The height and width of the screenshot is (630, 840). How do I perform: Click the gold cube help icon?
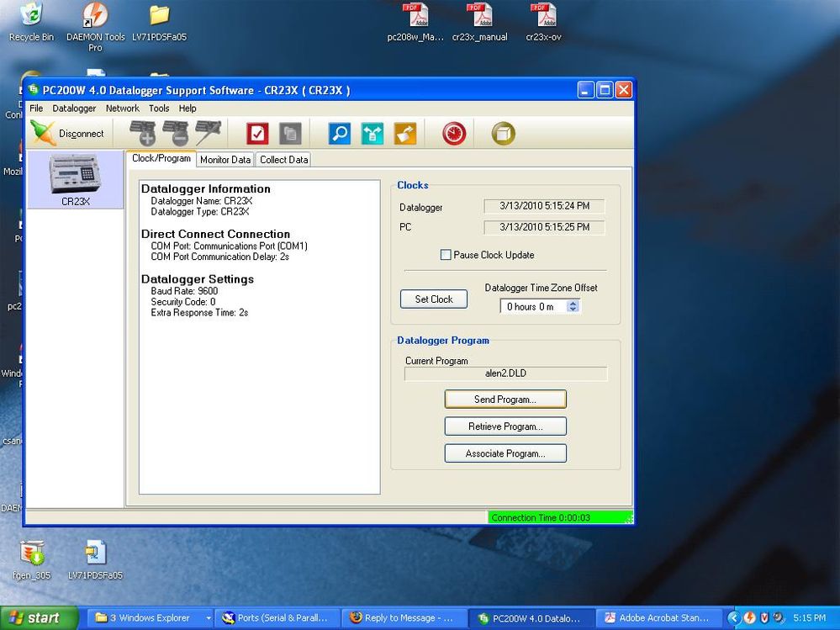coord(503,134)
